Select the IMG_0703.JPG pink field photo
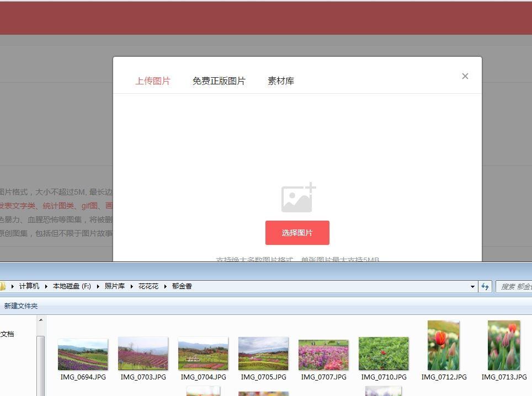The height and width of the screenshot is (396, 532). click(x=143, y=354)
